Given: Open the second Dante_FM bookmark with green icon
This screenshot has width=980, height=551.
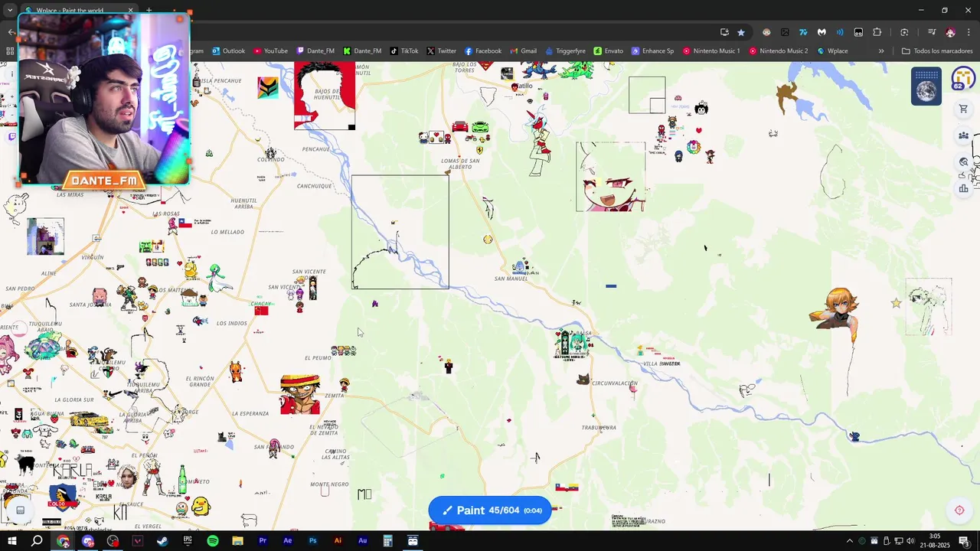Looking at the screenshot, I should tap(362, 51).
